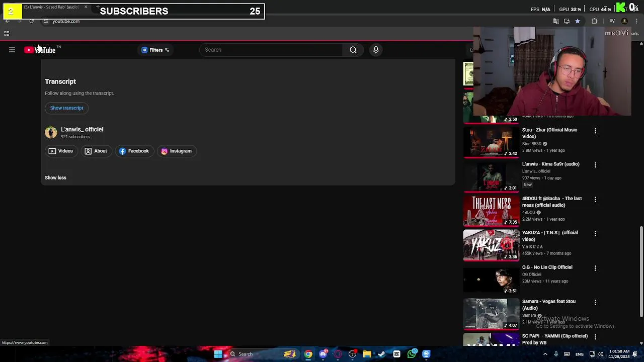Open the Chrome apps grid shortcut
Image resolution: width=644 pixels, height=362 pixels.
click(7, 34)
